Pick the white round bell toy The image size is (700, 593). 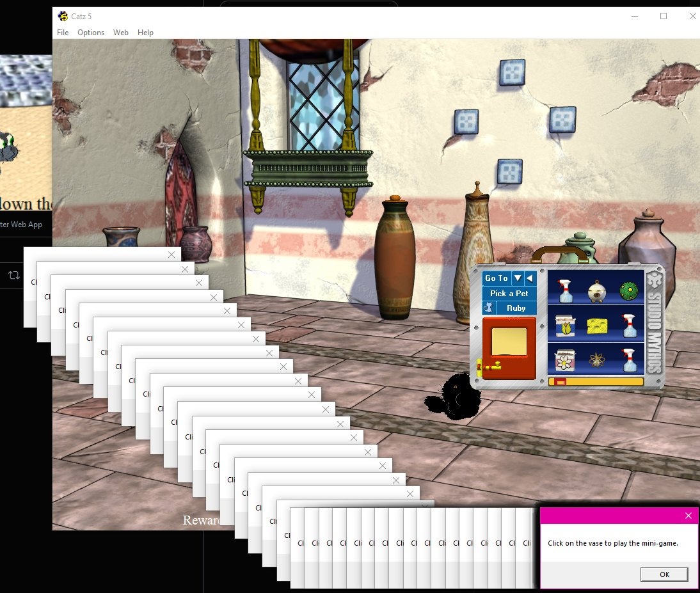(597, 292)
